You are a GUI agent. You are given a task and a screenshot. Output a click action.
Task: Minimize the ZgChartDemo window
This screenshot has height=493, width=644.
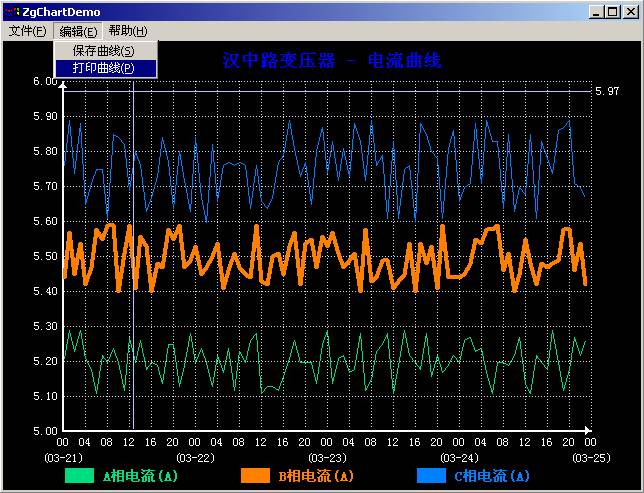[596, 12]
